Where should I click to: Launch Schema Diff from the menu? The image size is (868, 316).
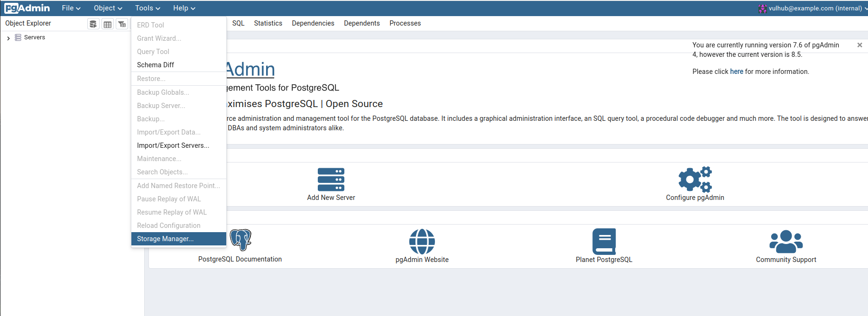pos(179,65)
